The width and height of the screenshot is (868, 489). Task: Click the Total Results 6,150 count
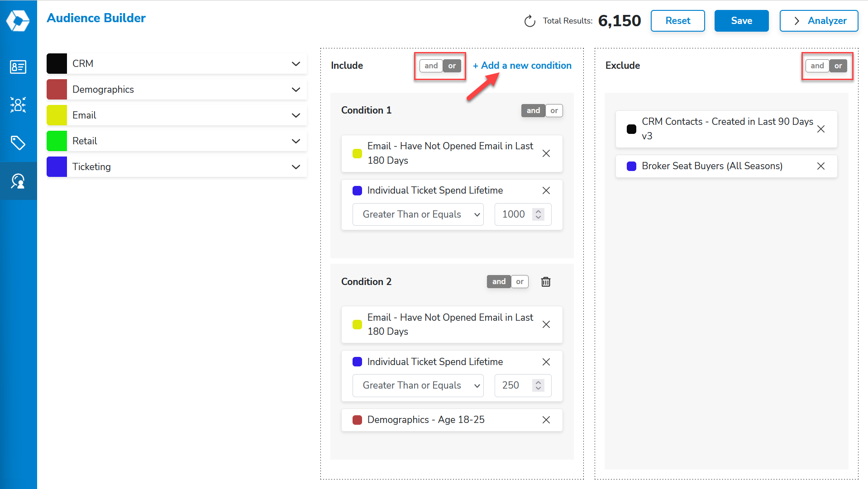(620, 21)
